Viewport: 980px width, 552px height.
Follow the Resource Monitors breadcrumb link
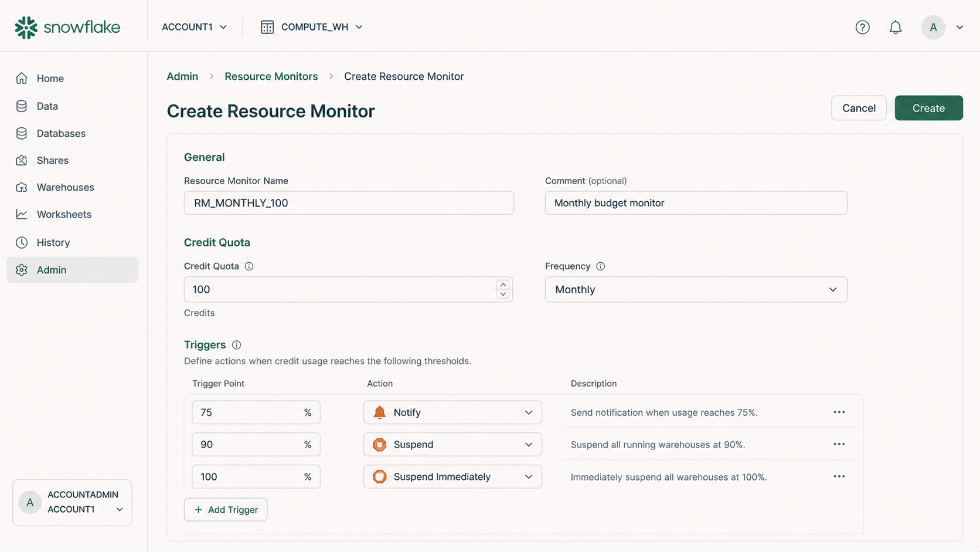(271, 76)
